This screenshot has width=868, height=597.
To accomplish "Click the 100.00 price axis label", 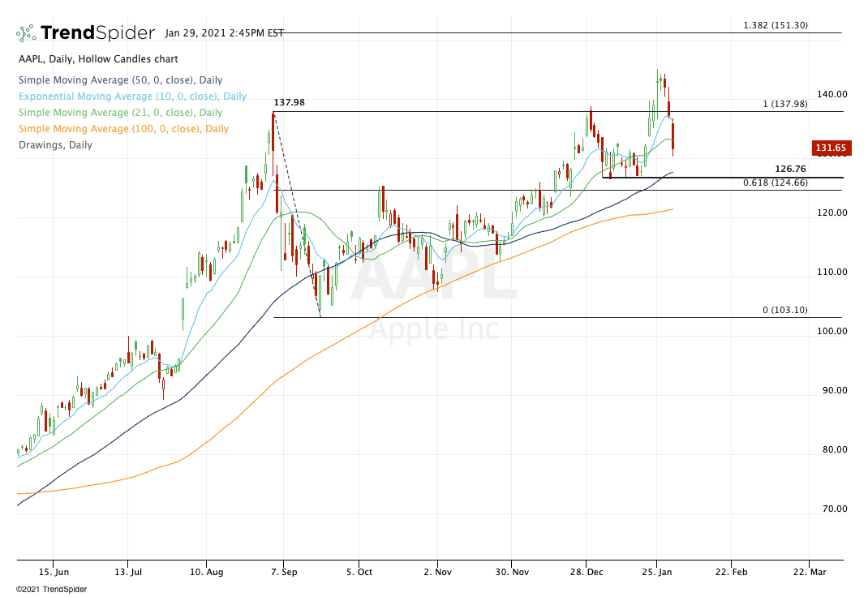I will click(832, 332).
